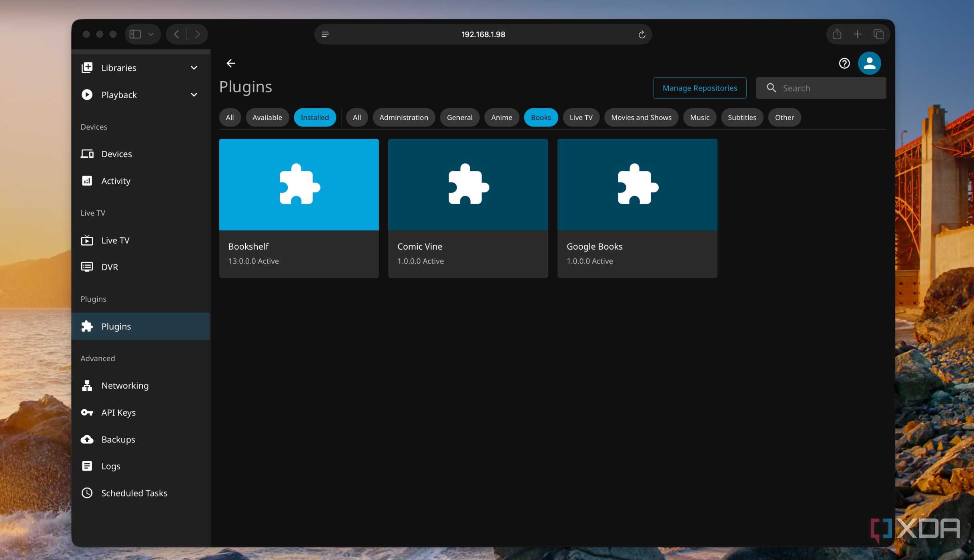Filter by Other category
Screen dimensions: 974x560
point(785,117)
